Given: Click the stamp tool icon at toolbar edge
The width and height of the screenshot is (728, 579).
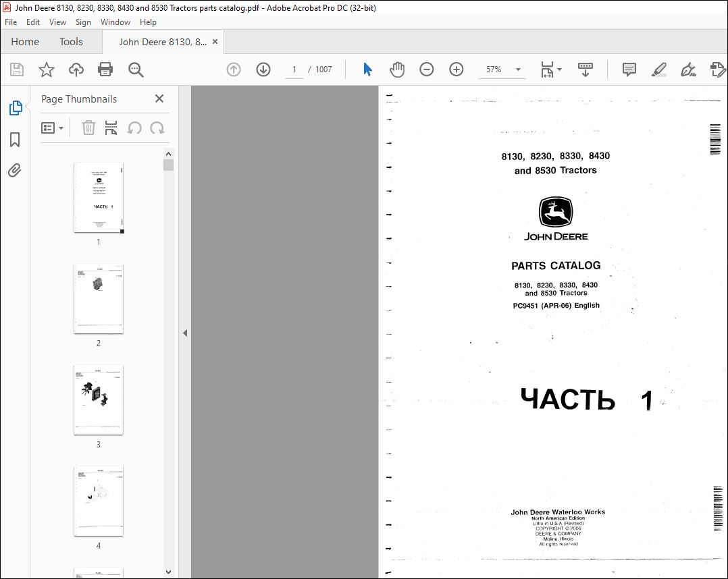Looking at the screenshot, I should click(x=718, y=70).
